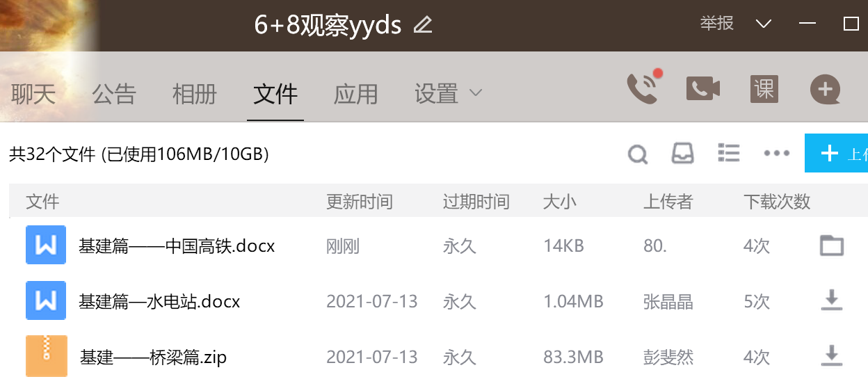
Task: Start a group video call
Action: tap(703, 89)
